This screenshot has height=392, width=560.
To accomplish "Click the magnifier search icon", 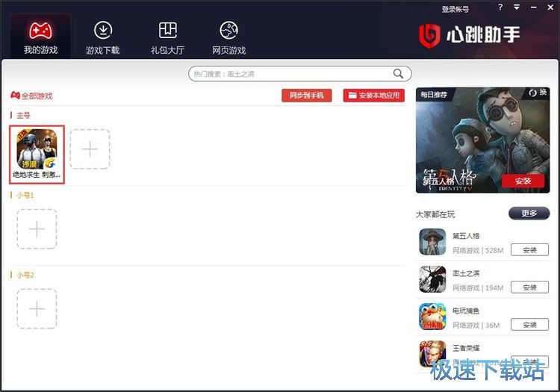I will [x=398, y=73].
